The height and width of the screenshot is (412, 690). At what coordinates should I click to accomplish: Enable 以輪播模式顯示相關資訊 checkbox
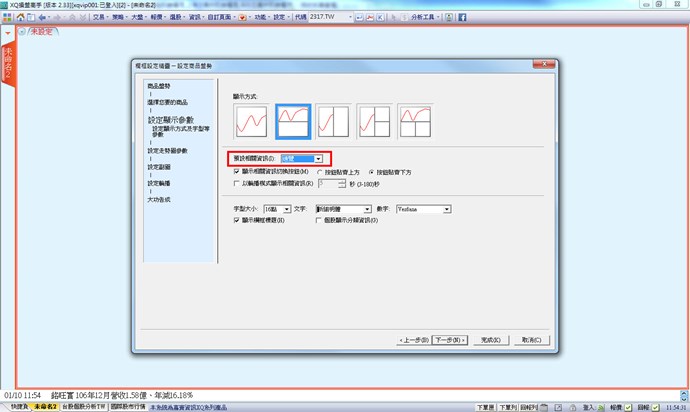pyautogui.click(x=236, y=184)
